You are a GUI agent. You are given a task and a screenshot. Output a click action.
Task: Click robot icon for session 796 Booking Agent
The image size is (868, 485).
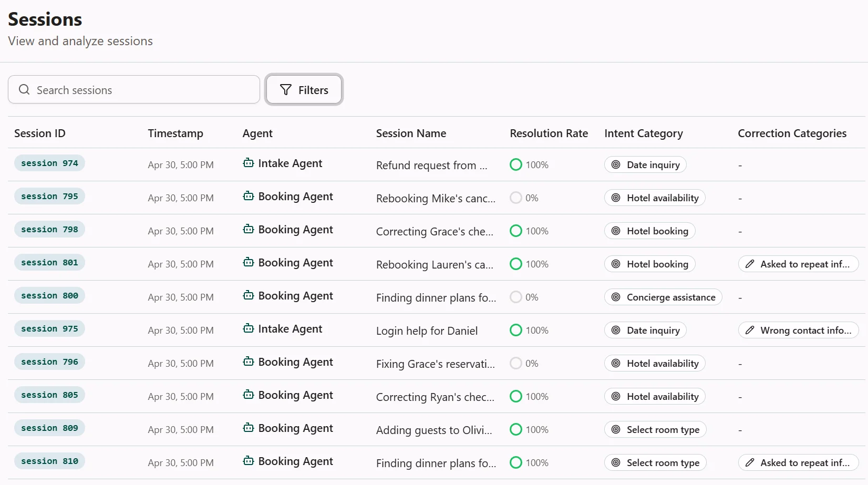[249, 362]
